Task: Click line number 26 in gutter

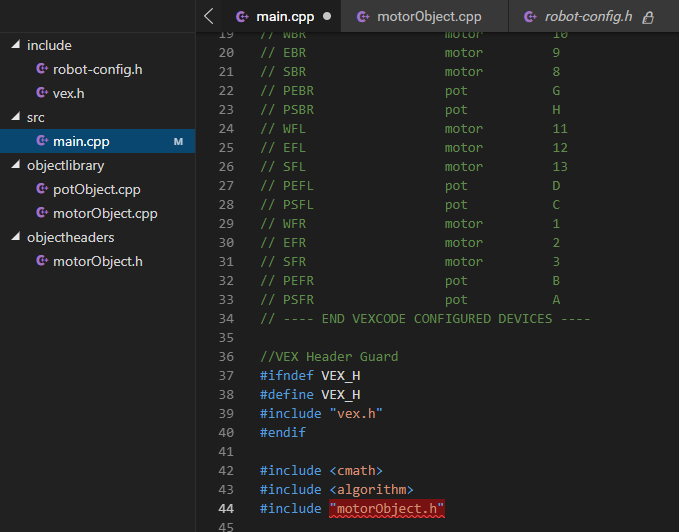Action: pos(226,167)
